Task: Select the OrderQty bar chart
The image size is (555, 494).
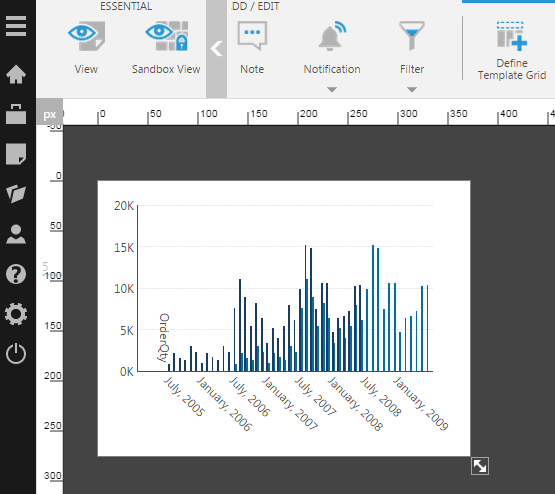Action: (x=284, y=318)
